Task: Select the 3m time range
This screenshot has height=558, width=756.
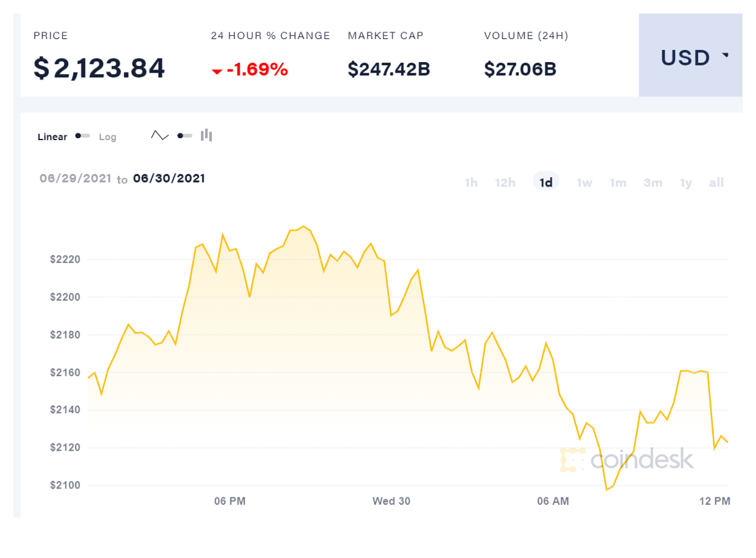Action: pos(652,183)
